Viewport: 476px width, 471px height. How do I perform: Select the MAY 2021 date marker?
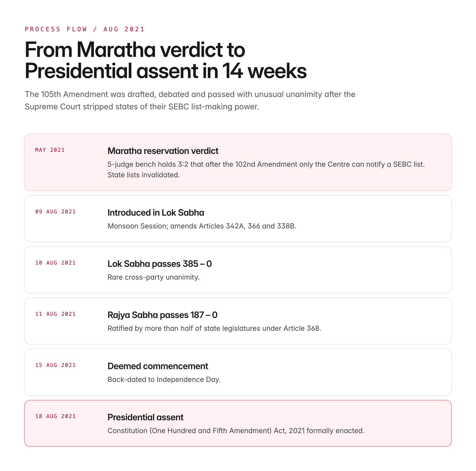coord(50,150)
